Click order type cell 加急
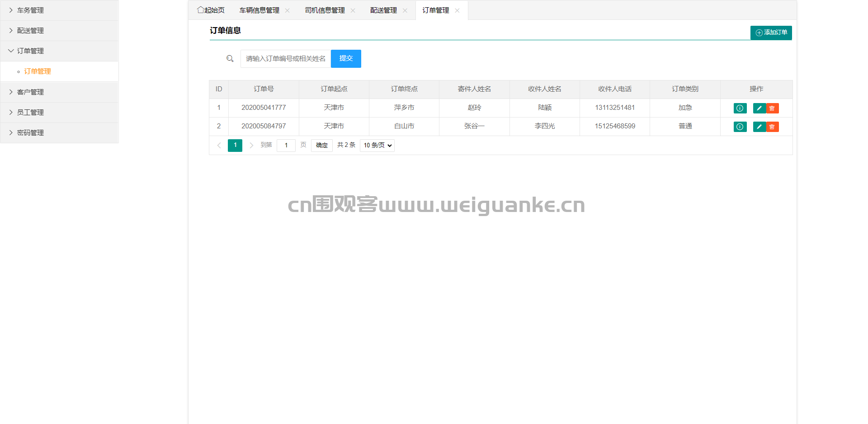The width and height of the screenshot is (868, 424). [685, 108]
